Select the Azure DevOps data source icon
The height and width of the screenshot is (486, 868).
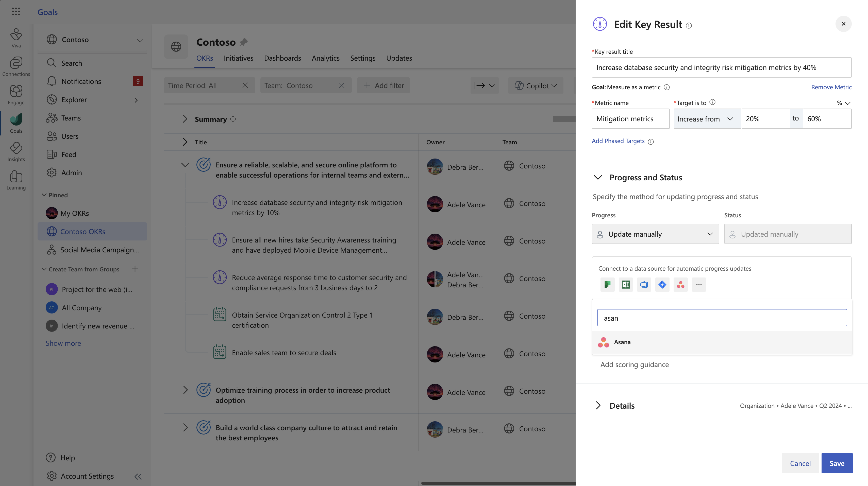644,285
